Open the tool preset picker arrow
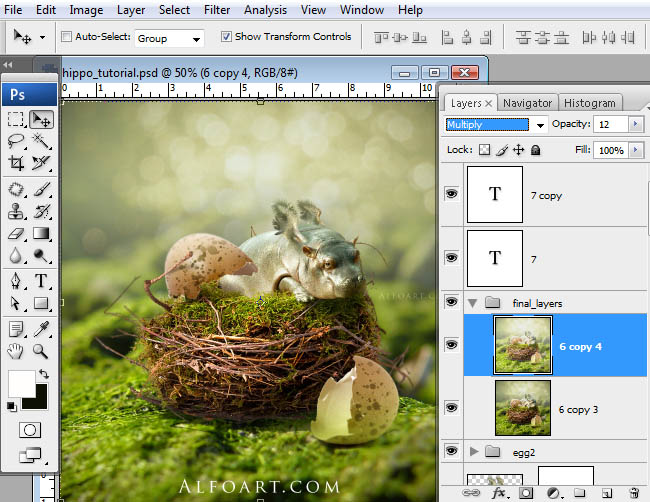 click(x=42, y=37)
